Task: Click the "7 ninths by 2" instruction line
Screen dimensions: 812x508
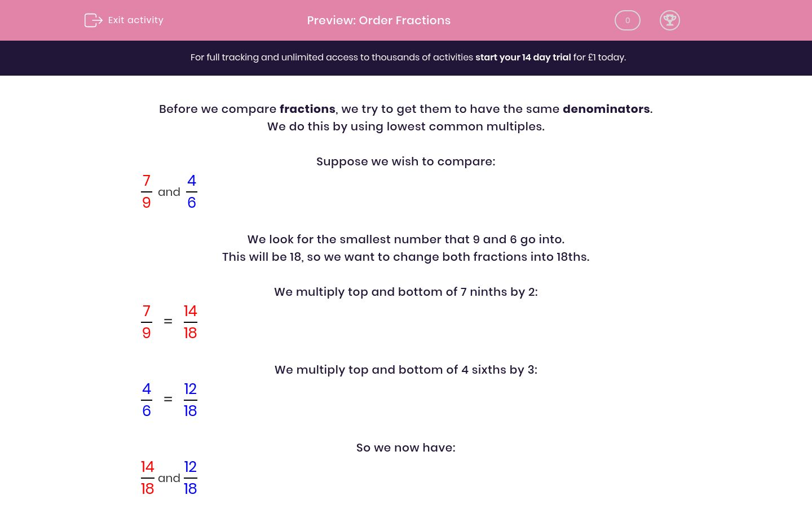Action: [405, 292]
